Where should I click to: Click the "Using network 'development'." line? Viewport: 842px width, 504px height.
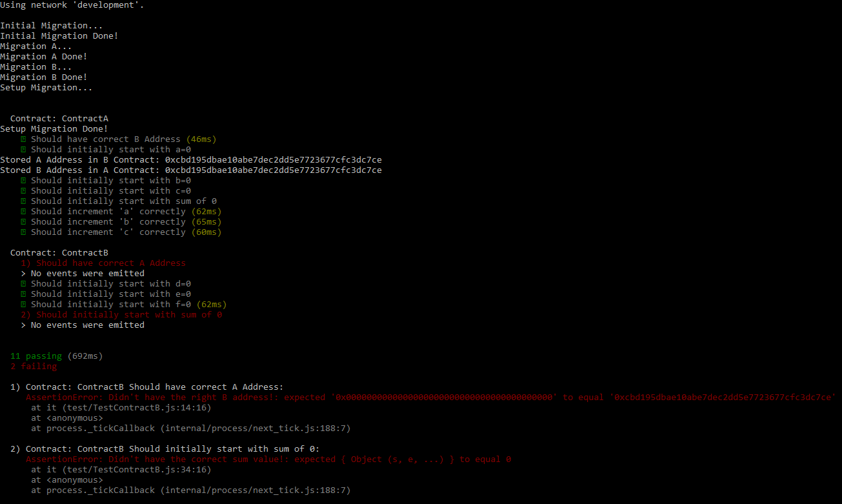click(72, 5)
